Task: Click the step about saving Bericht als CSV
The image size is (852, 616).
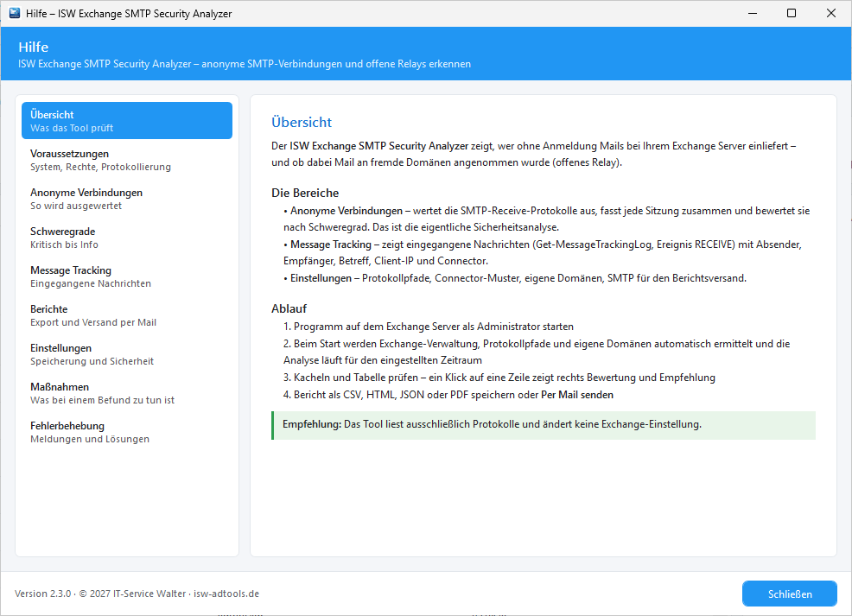Action: (x=448, y=395)
